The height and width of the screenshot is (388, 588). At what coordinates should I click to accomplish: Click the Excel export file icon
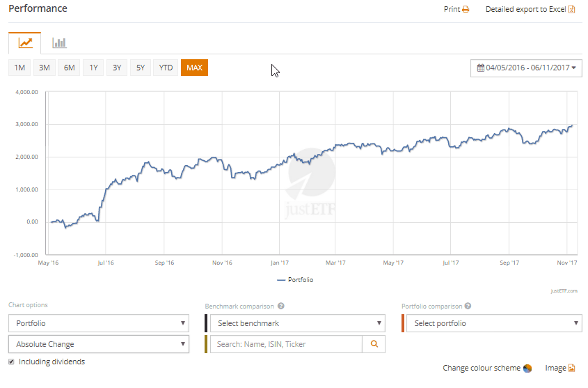click(x=571, y=10)
